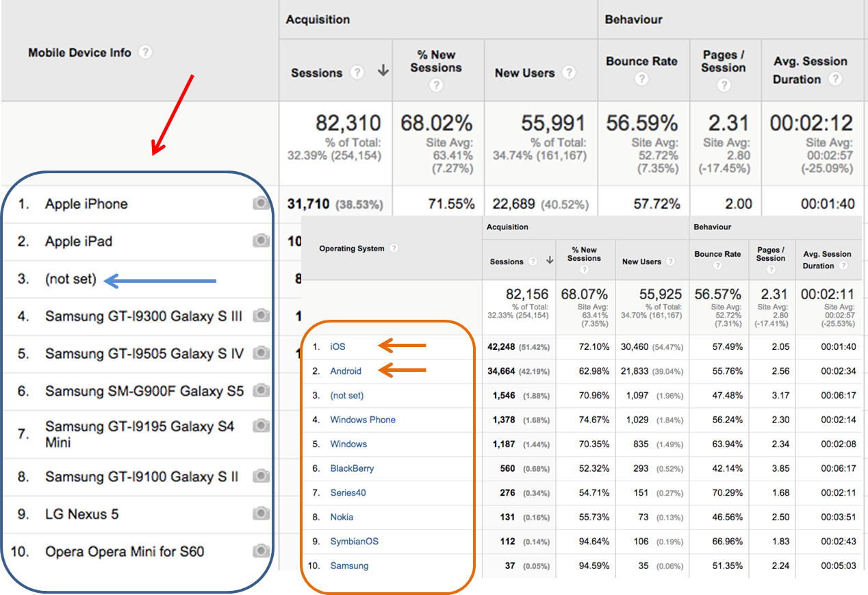Open Samsung link in Operating System table
The width and height of the screenshot is (868, 595).
coord(349,566)
